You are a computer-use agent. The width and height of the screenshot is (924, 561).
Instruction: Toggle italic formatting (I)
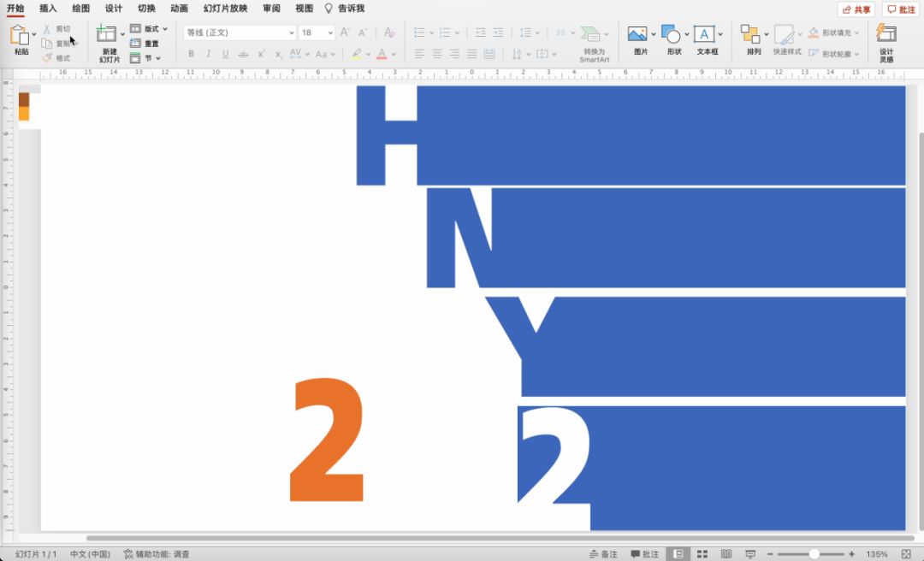point(208,54)
